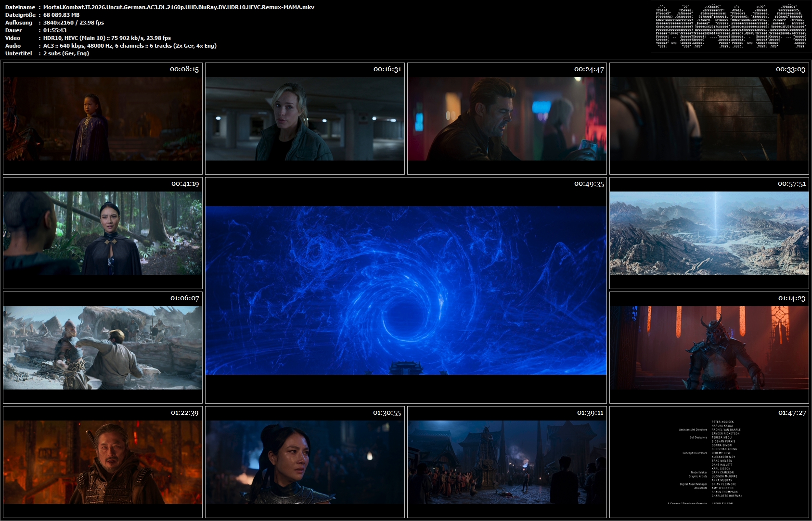Click the large blue vortex frame 00:49:35
The image size is (812, 521).
point(406,290)
